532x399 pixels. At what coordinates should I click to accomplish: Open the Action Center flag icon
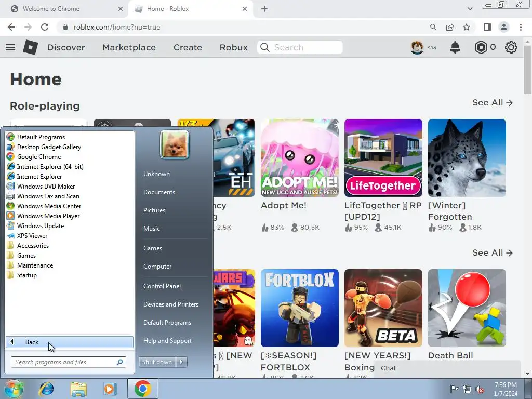[x=454, y=389]
